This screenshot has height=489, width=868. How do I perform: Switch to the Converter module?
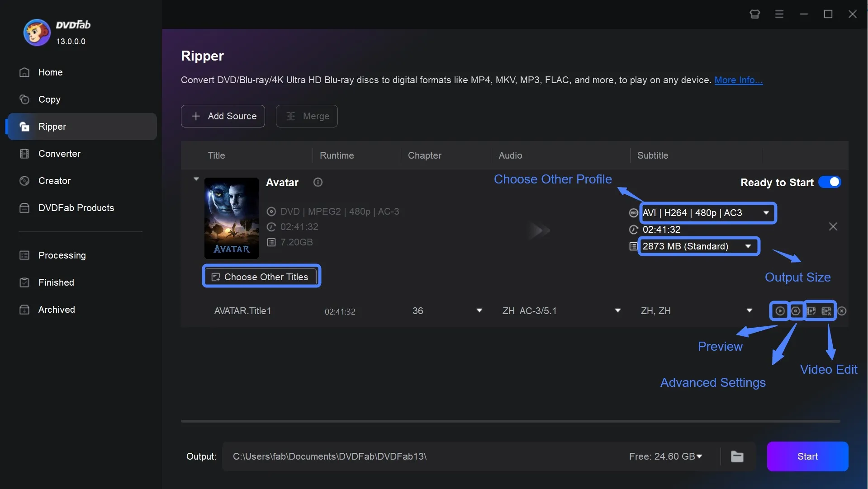[59, 154]
